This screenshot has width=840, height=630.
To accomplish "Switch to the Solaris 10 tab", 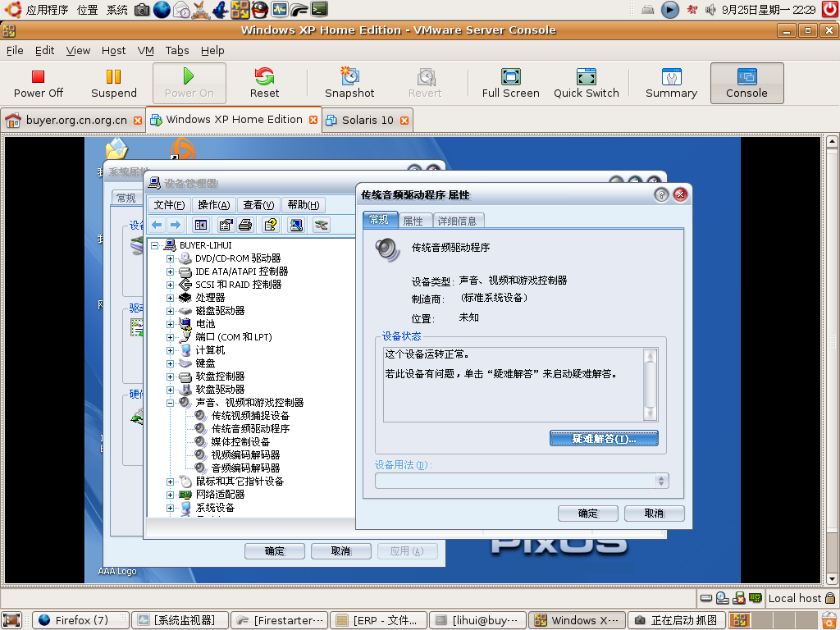I will pyautogui.click(x=367, y=120).
